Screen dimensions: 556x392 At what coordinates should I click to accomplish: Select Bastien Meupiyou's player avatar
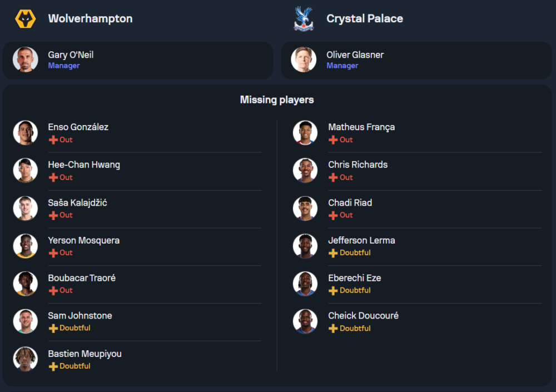[26, 359]
